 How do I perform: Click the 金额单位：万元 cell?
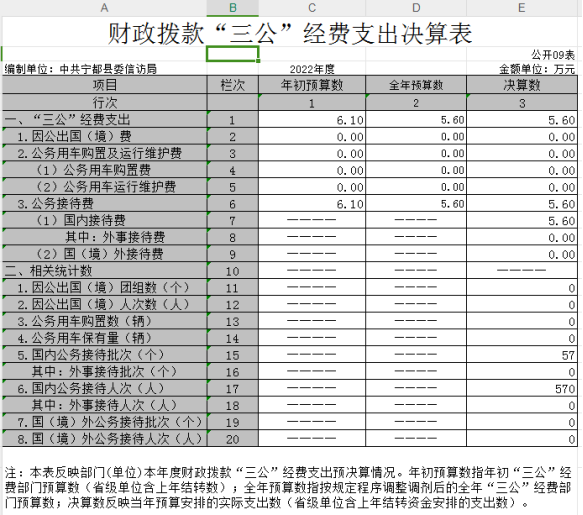pyautogui.click(x=537, y=69)
